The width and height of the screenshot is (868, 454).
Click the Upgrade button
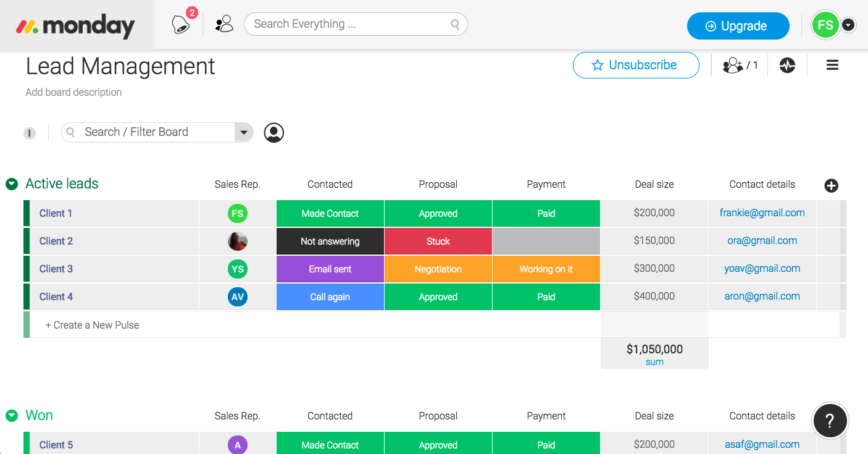[738, 26]
